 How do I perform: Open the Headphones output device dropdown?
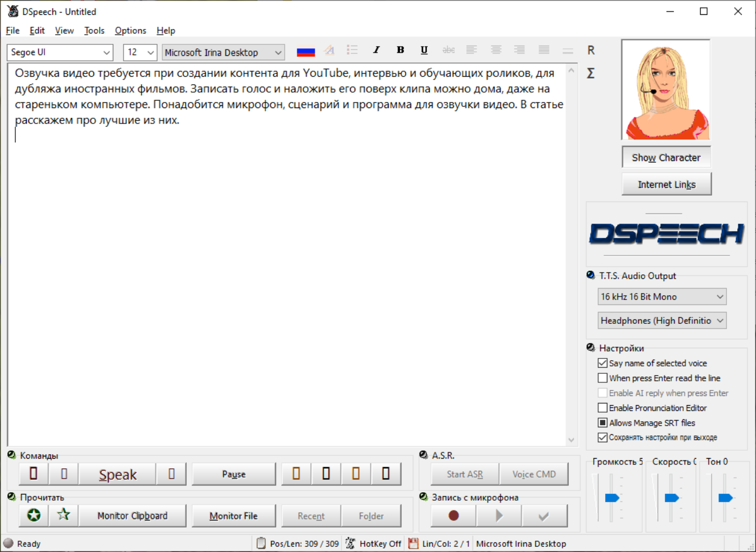coord(662,320)
